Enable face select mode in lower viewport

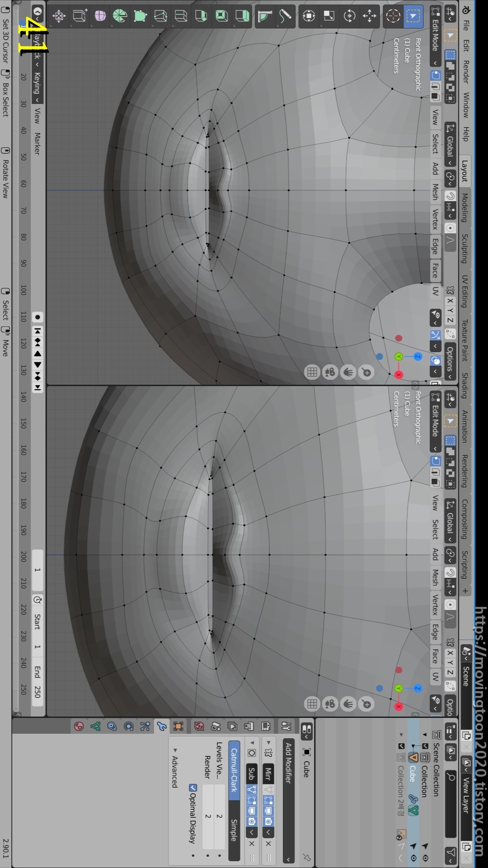436,482
